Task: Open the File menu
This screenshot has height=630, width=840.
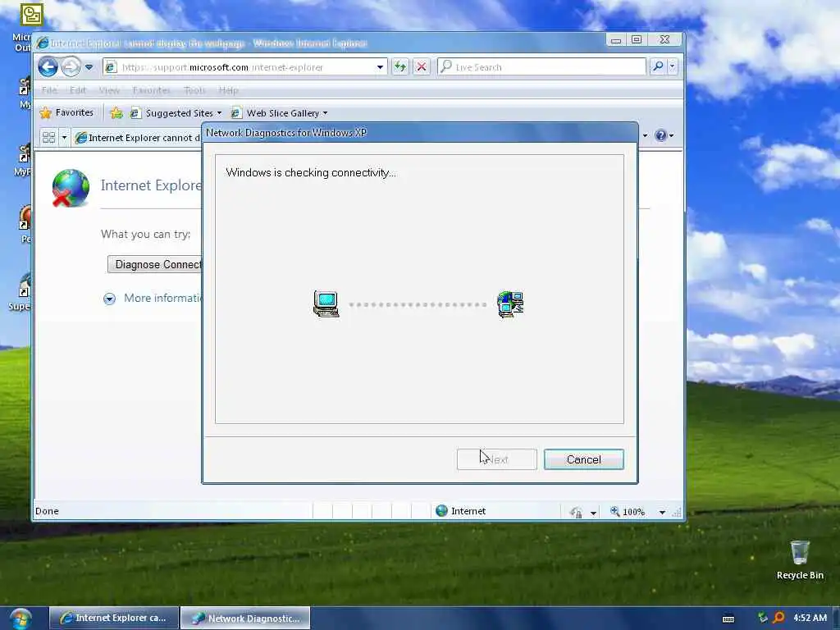Action: 49,90
